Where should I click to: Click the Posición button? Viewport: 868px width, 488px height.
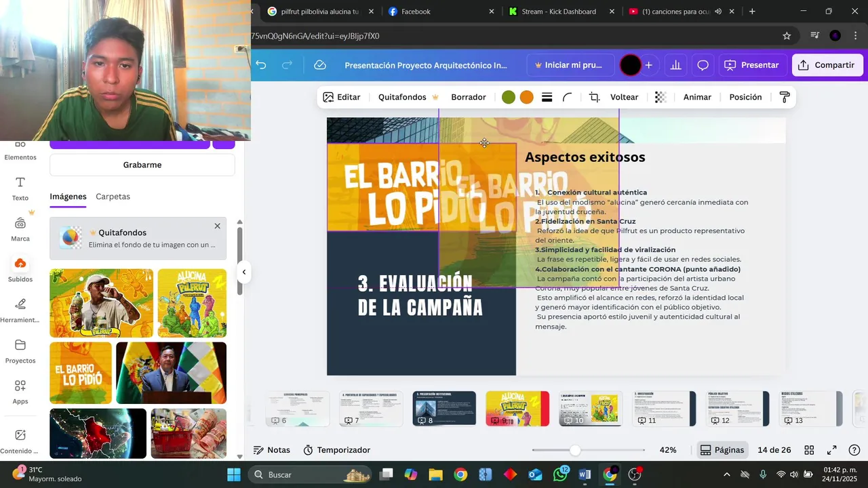(745, 97)
